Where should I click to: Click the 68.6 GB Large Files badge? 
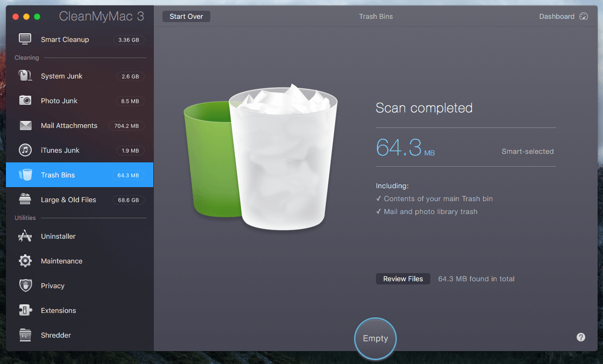click(x=128, y=200)
